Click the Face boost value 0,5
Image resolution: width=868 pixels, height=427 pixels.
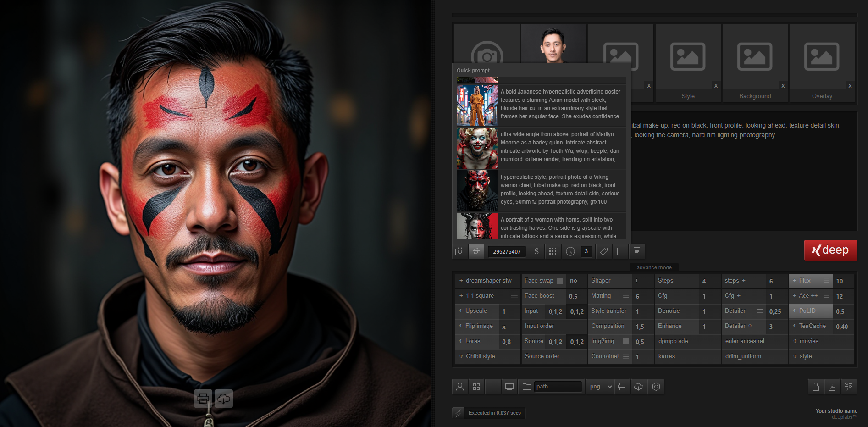pos(576,296)
